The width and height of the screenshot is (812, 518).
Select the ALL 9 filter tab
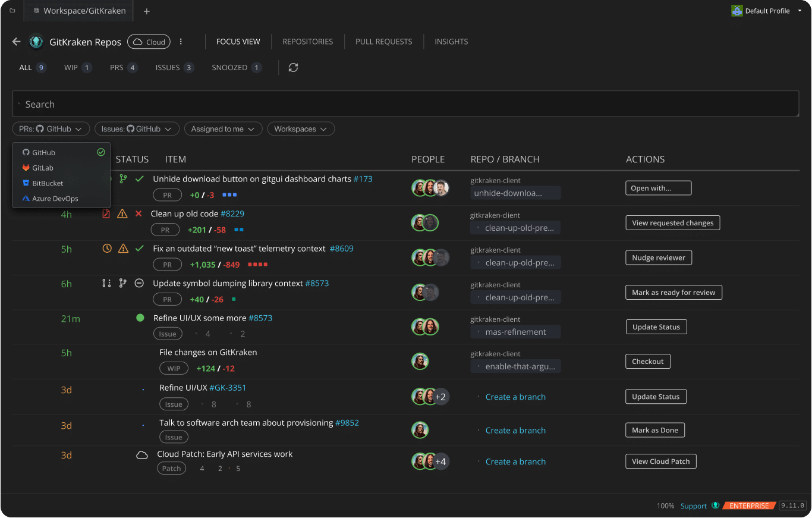(x=33, y=68)
